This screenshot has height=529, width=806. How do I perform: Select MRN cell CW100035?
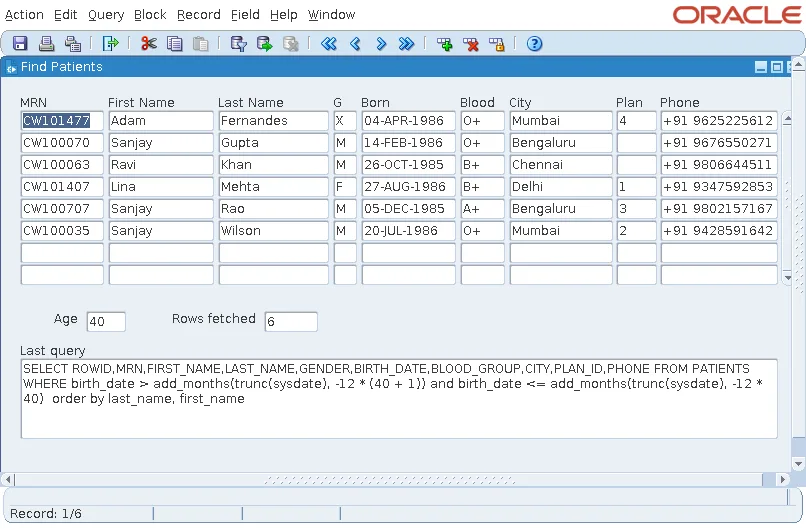click(x=62, y=231)
